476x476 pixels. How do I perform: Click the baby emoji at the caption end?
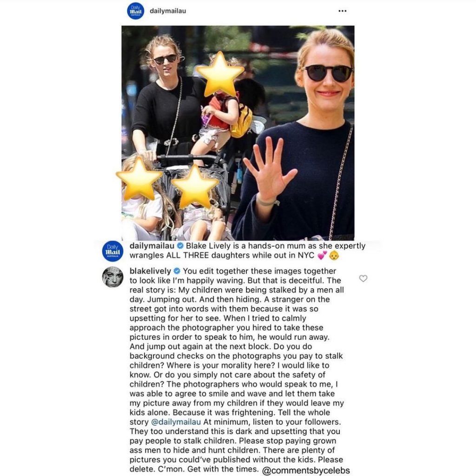pos(334,255)
